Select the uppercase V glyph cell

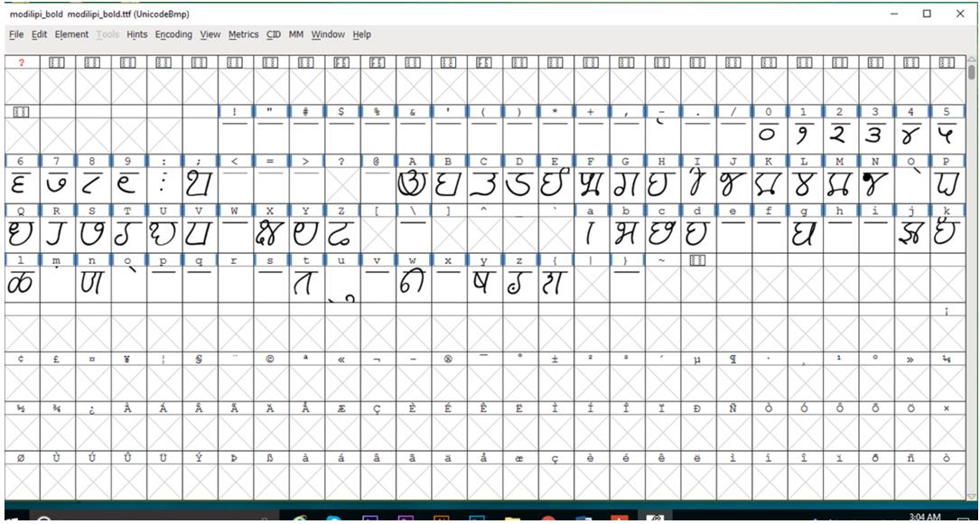pyautogui.click(x=200, y=234)
